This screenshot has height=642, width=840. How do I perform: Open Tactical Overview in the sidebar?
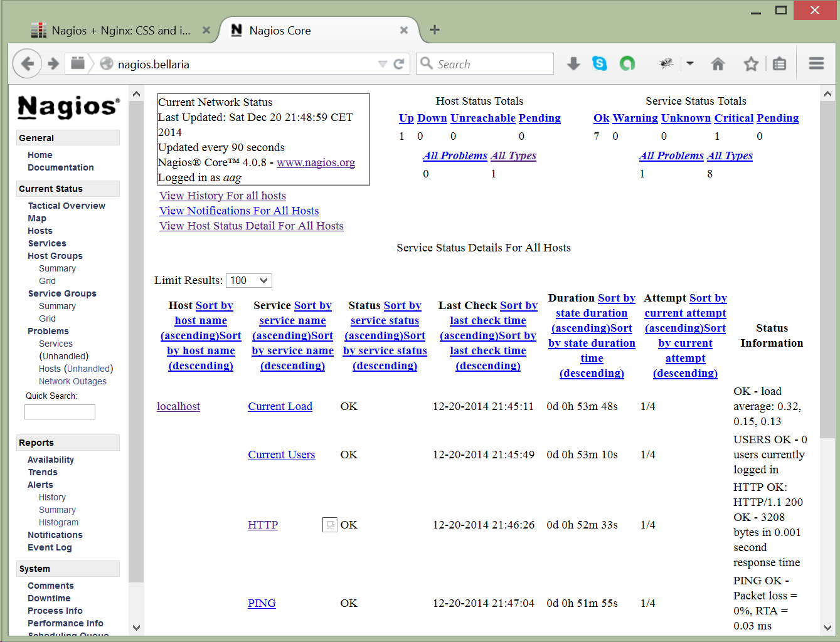(66, 206)
